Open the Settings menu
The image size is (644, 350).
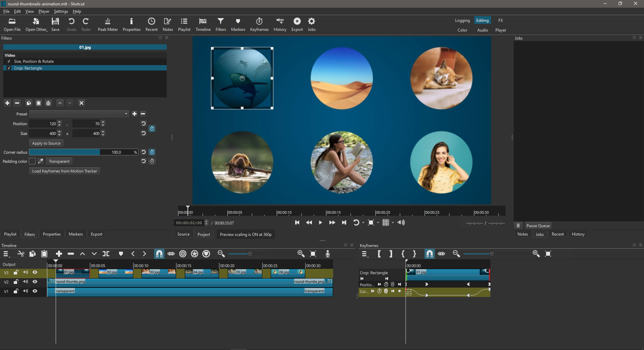[61, 11]
